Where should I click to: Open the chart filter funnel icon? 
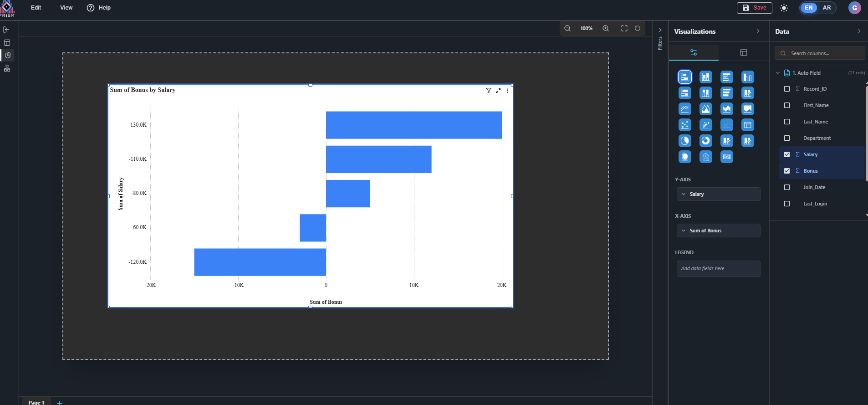489,91
